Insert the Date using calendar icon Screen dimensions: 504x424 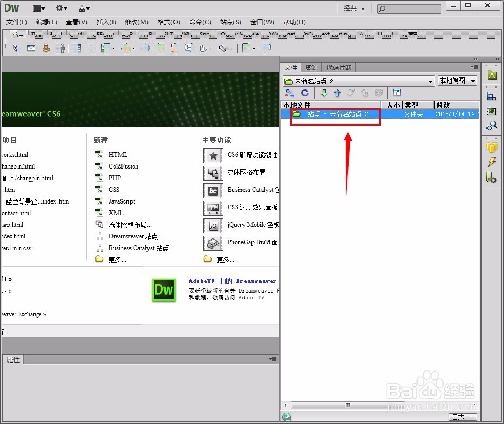(x=160, y=48)
